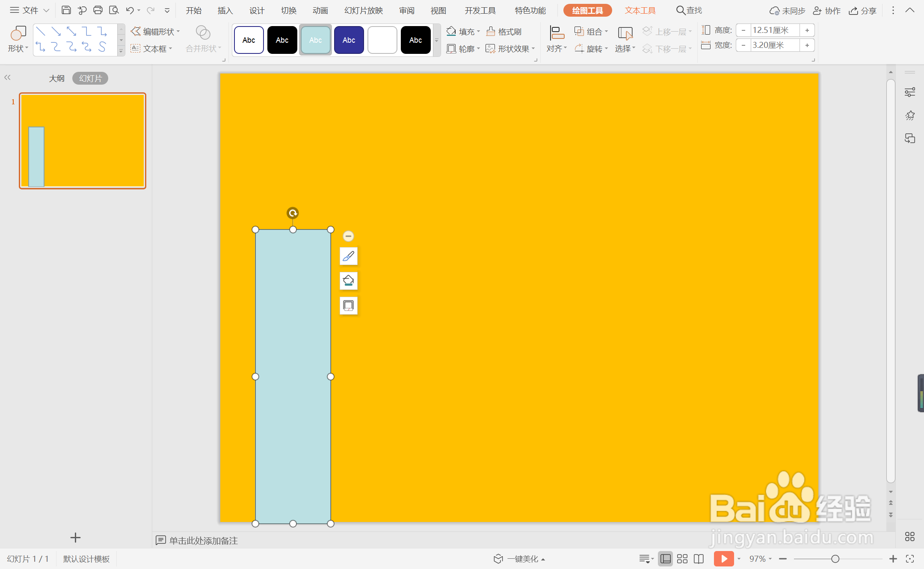Toggle the notes (单击此处添加备注) pane icon
This screenshot has width=924, height=569.
pos(160,540)
